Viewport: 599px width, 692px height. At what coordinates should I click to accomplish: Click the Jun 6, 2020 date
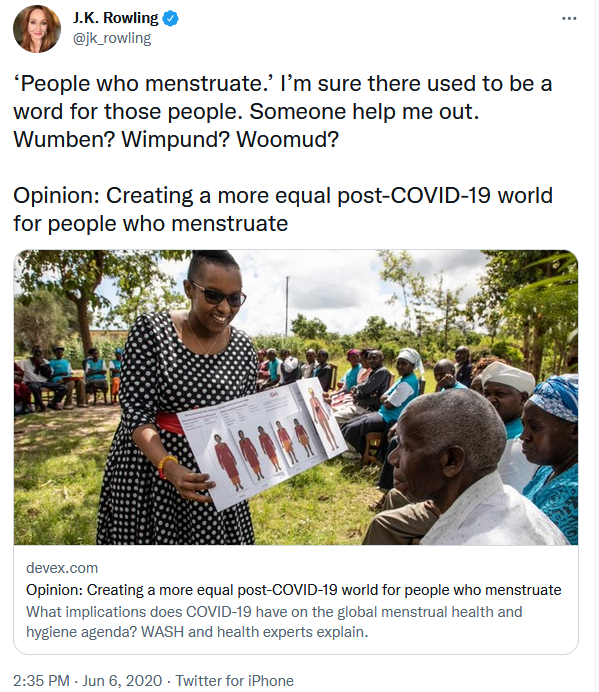pyautogui.click(x=122, y=680)
